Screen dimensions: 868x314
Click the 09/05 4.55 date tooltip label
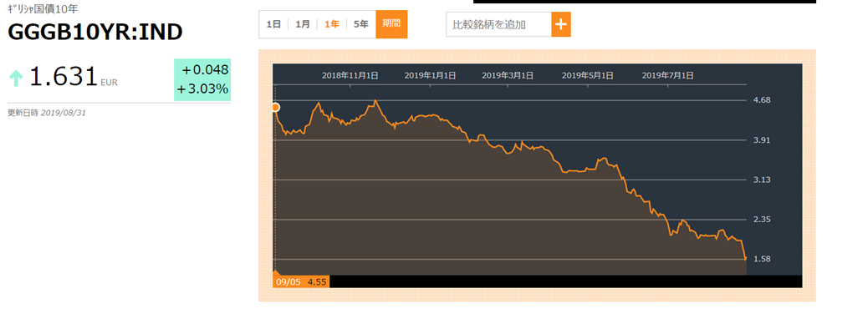click(x=301, y=281)
